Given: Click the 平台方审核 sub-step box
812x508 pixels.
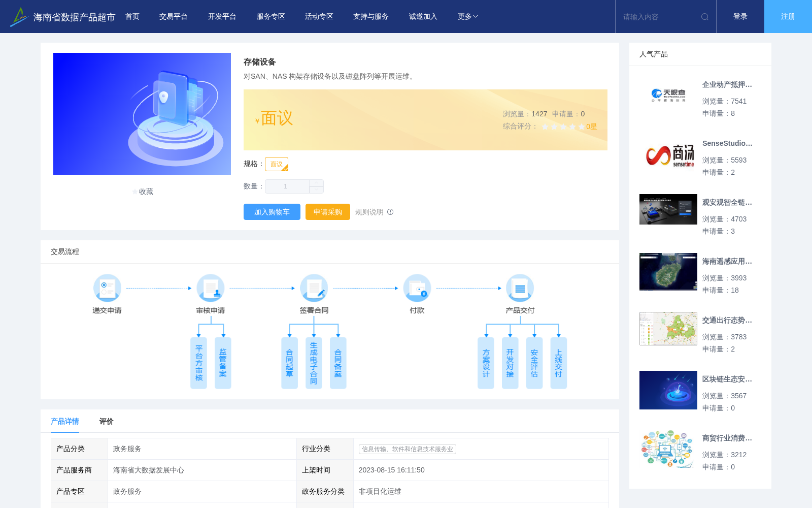Looking at the screenshot, I should point(198,363).
